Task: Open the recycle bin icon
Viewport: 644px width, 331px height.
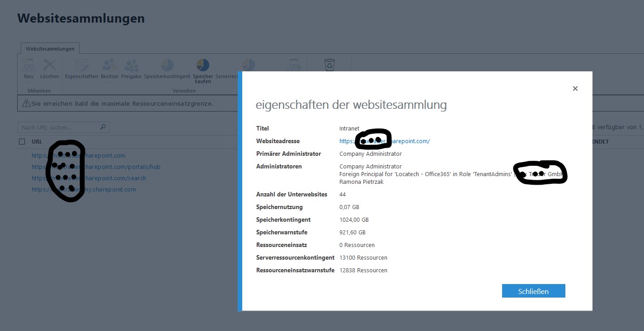Action: (x=330, y=65)
